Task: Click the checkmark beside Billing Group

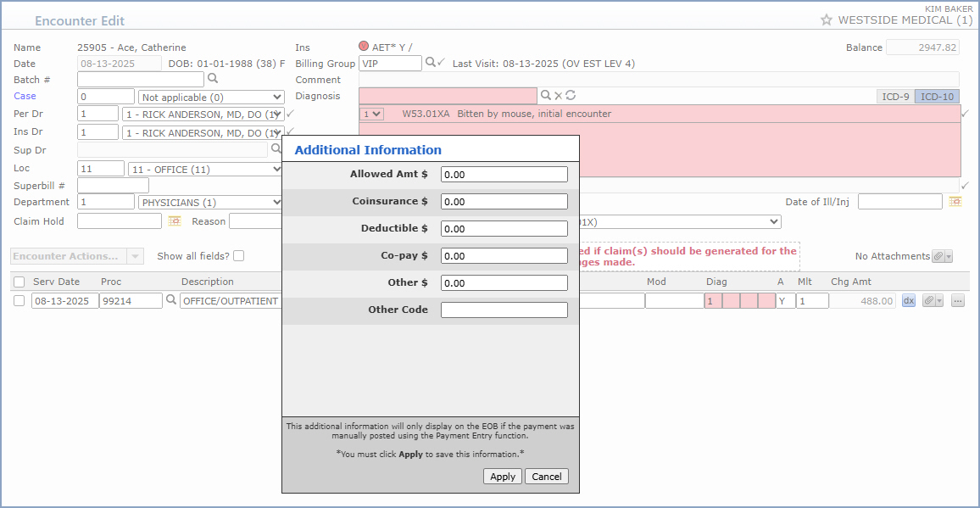Action: pyautogui.click(x=441, y=63)
